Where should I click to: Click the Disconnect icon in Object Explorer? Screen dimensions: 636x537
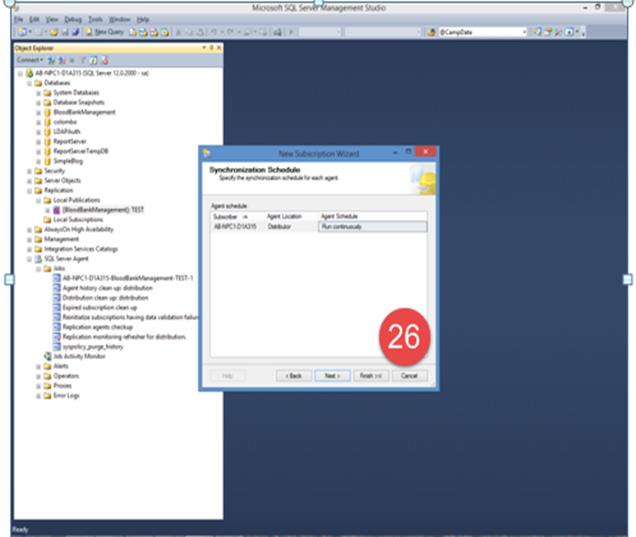(x=62, y=60)
